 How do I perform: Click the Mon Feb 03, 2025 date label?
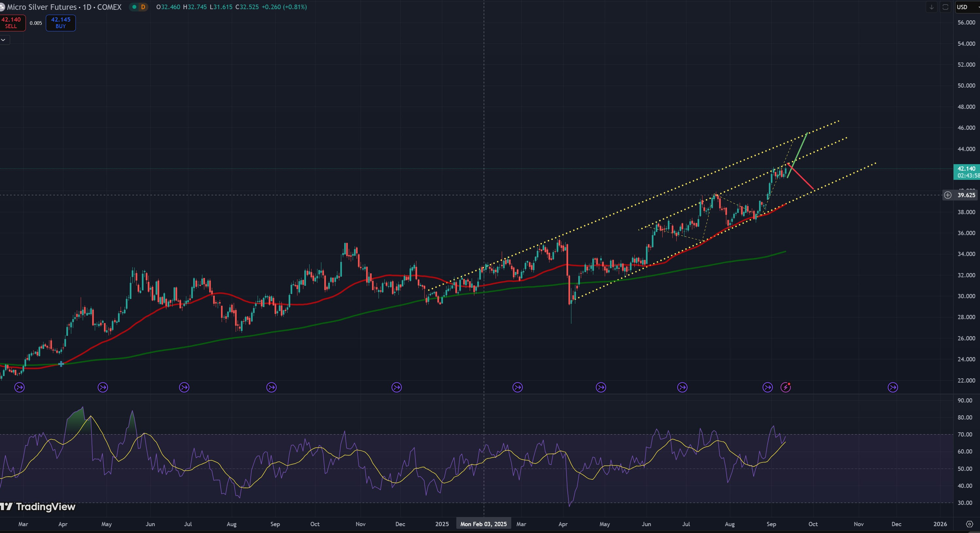tap(483, 524)
